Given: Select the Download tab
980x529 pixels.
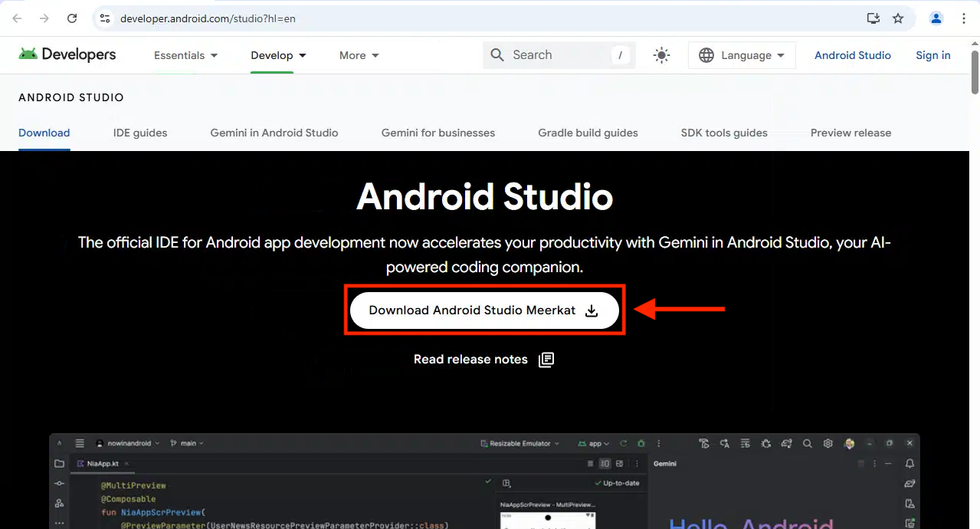Looking at the screenshot, I should tap(44, 133).
